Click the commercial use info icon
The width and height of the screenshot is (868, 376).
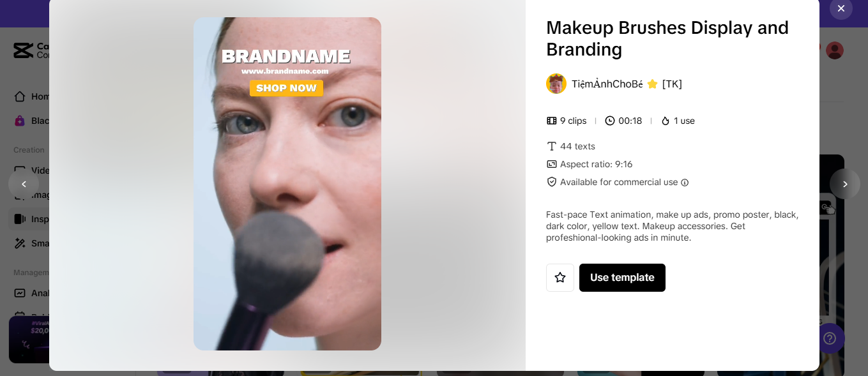pyautogui.click(x=685, y=183)
